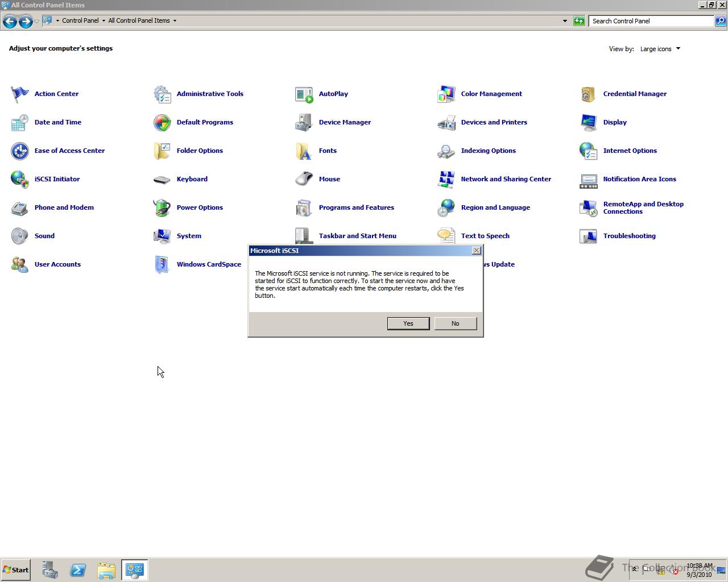Open the Devices and Printers icon
Screen dimensions: 728x582
(446, 123)
